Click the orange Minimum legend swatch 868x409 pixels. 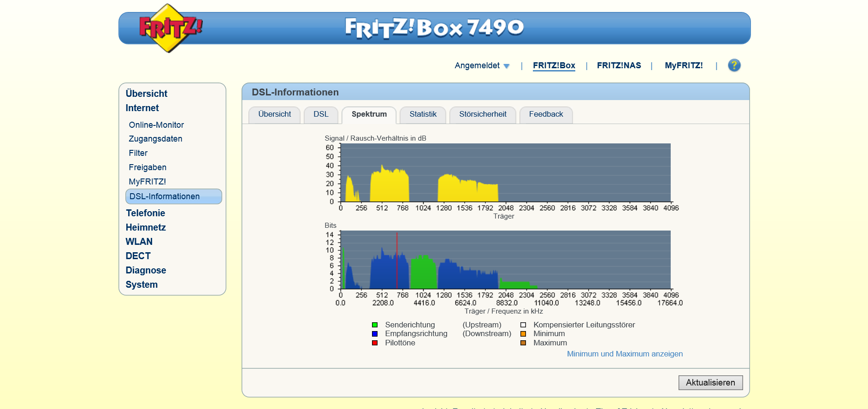523,334
